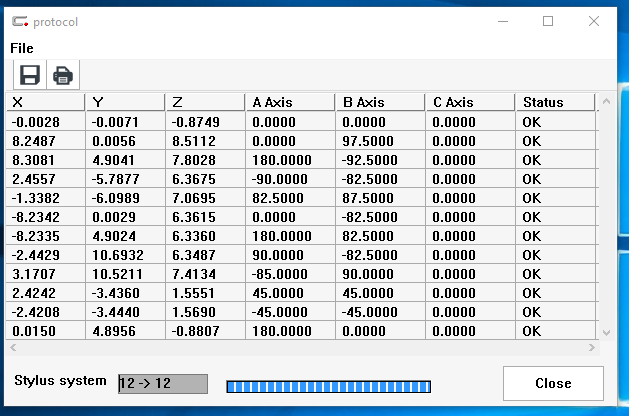Minimize the protocol window
The height and width of the screenshot is (416, 629).
[503, 21]
